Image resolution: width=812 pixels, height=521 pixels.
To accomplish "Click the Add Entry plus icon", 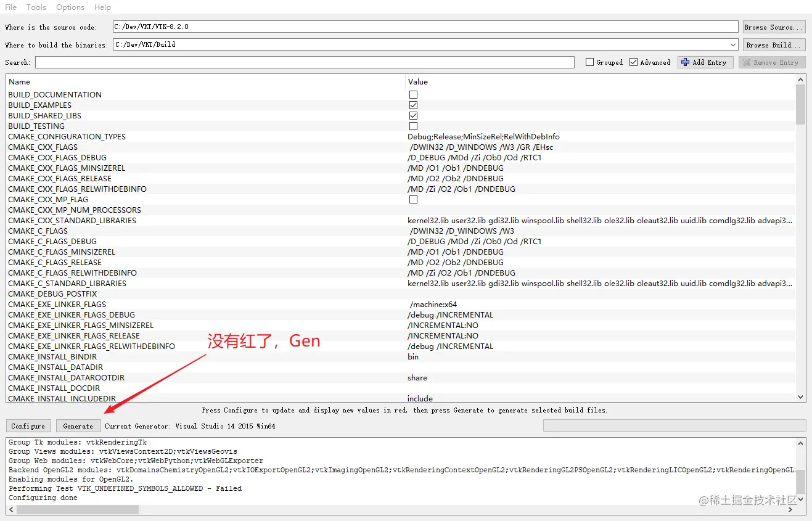I will point(685,62).
